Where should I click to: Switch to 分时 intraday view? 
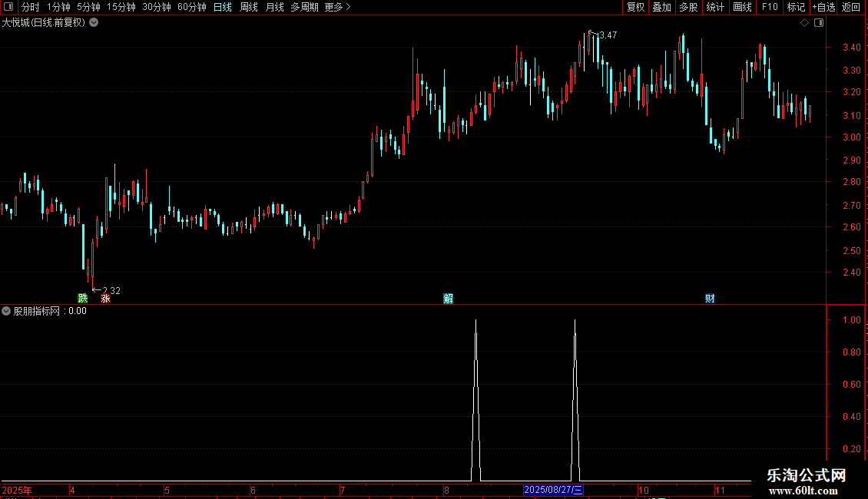point(31,7)
